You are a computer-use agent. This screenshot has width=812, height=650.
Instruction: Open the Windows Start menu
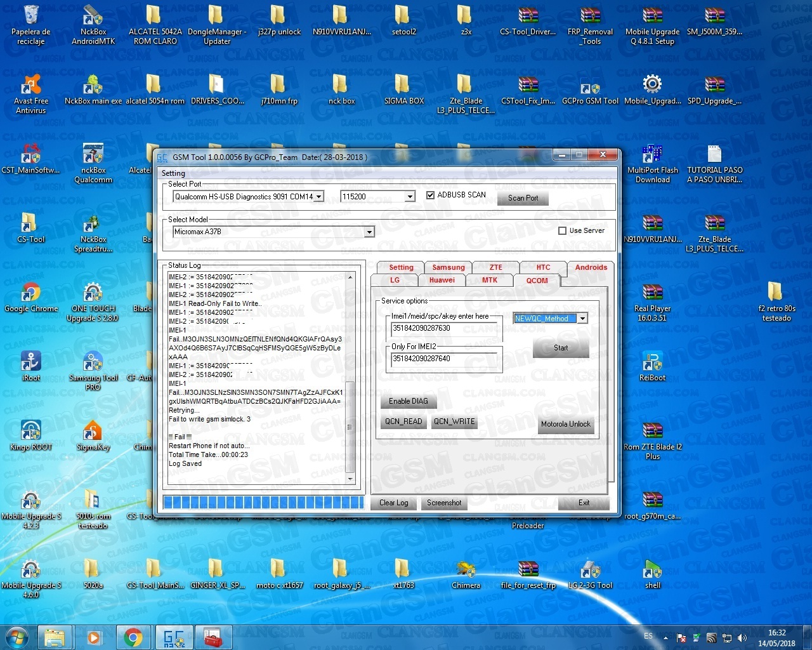(x=17, y=637)
